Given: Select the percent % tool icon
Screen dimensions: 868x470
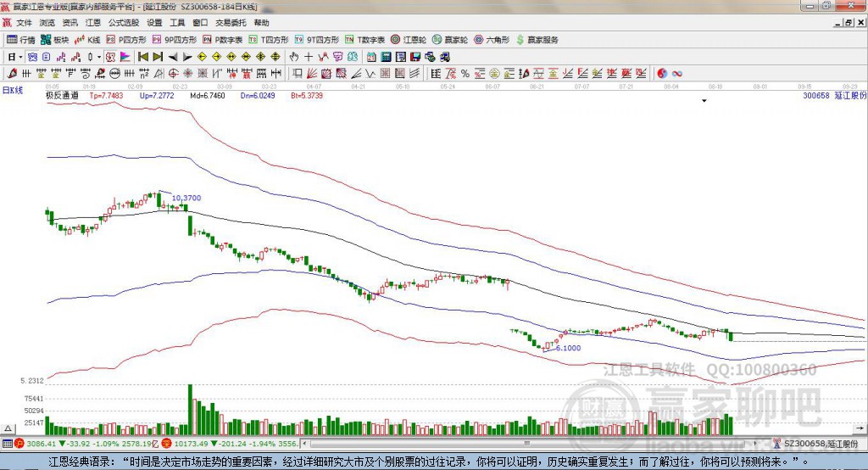Looking at the screenshot, I should (x=465, y=73).
